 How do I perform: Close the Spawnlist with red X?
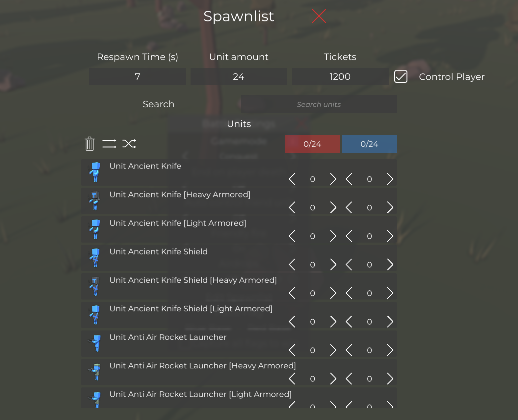pyautogui.click(x=319, y=16)
